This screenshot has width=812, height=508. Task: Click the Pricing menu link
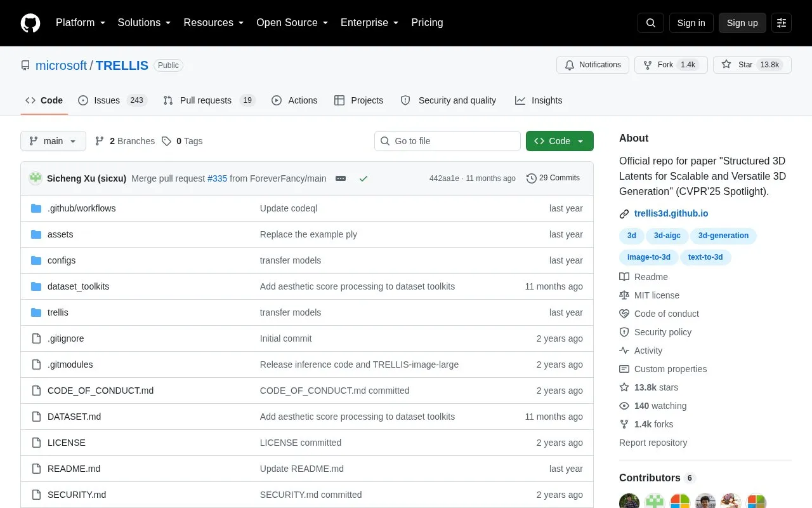[x=427, y=23]
